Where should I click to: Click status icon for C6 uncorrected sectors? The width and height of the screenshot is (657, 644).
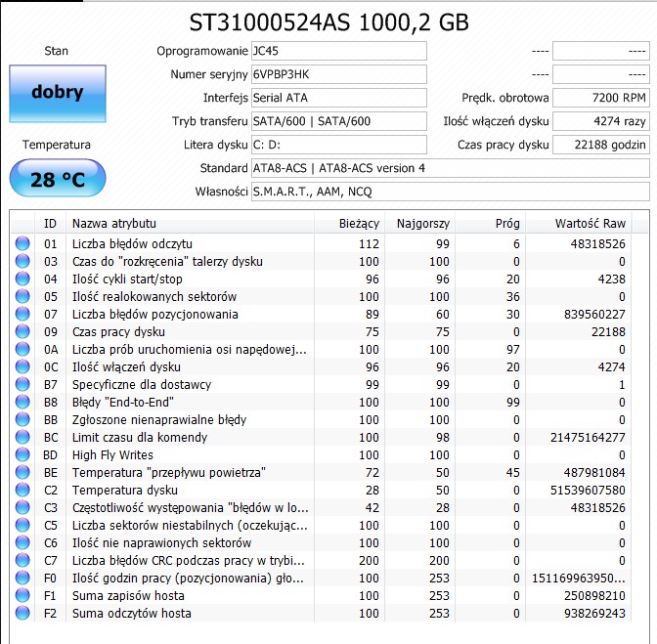click(22, 542)
